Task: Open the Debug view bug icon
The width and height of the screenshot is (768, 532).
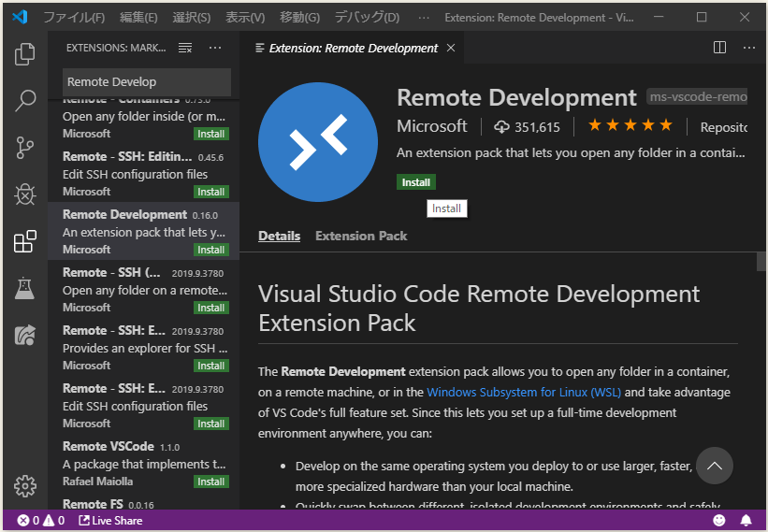Action: [x=25, y=194]
